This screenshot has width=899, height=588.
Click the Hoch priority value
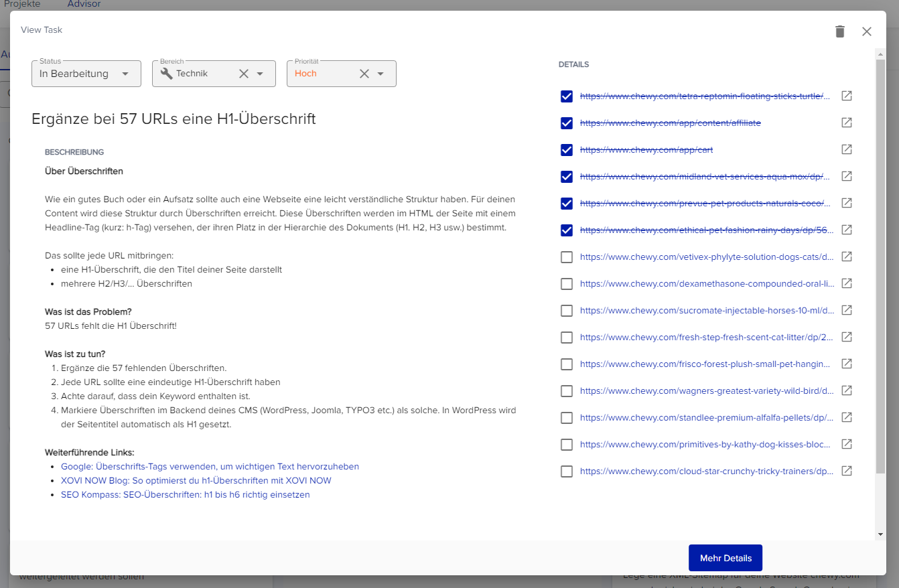pyautogui.click(x=305, y=74)
